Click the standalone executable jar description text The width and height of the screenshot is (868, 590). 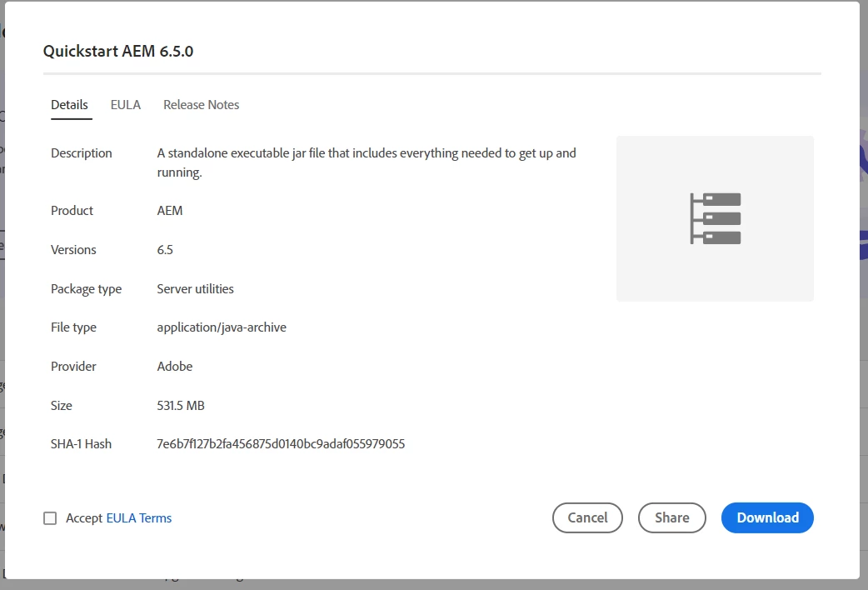(x=367, y=162)
